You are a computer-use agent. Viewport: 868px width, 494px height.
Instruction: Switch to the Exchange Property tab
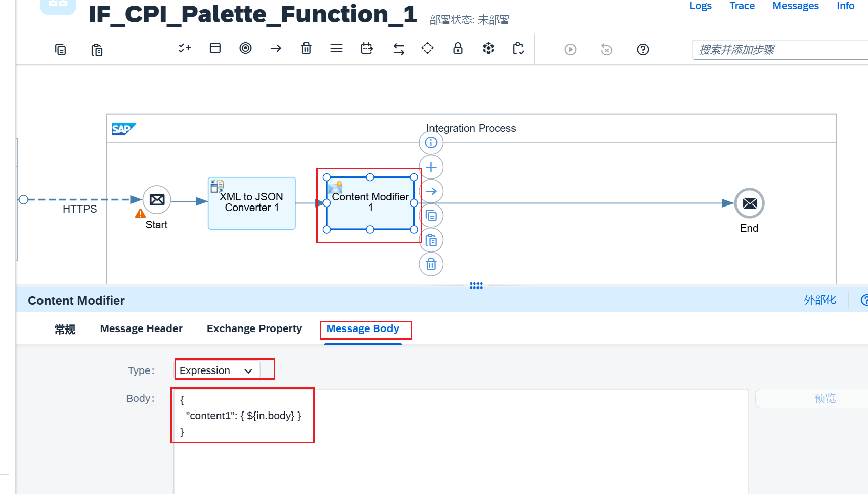click(x=254, y=328)
